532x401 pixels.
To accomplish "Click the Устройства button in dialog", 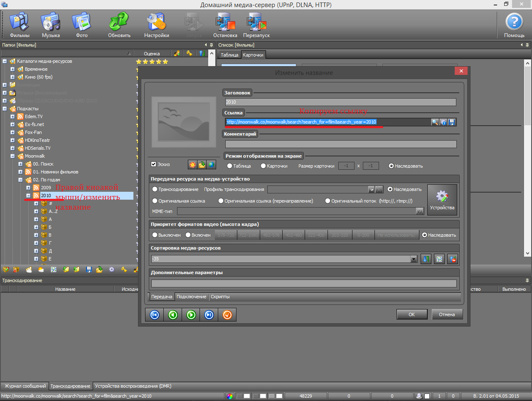I will click(442, 200).
